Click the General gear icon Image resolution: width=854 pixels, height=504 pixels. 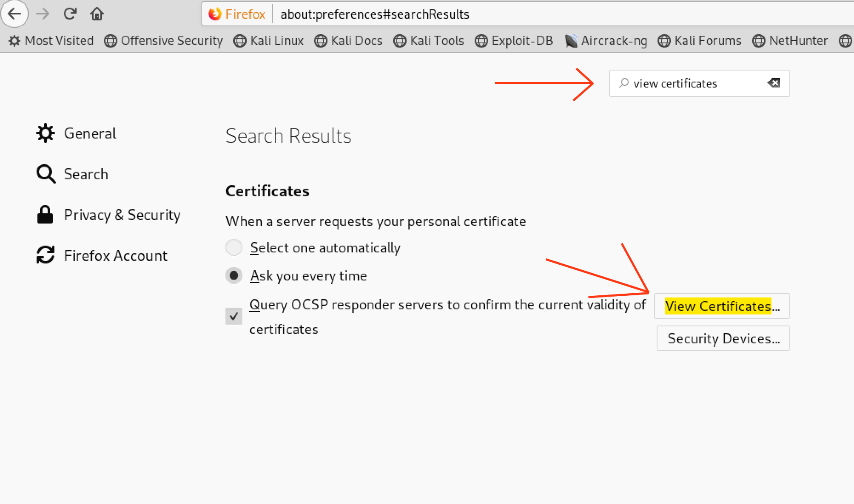[46, 133]
